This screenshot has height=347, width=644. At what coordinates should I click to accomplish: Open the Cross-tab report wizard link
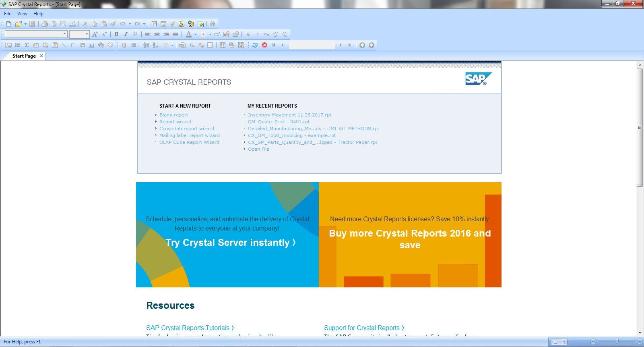tap(187, 129)
